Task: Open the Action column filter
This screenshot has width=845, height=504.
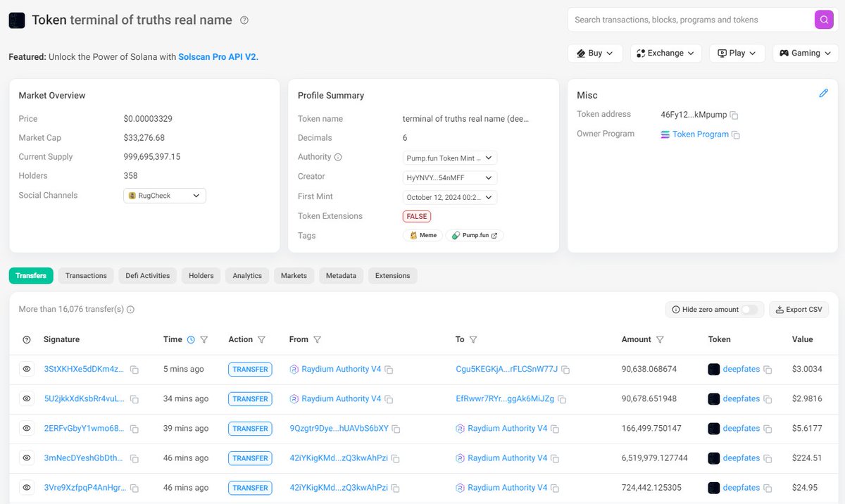Action: (x=261, y=340)
